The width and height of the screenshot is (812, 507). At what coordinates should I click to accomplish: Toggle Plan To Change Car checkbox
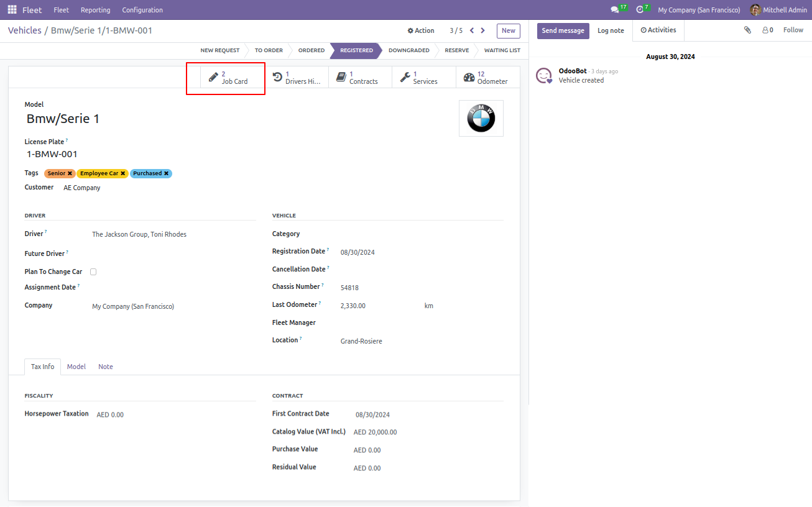pyautogui.click(x=93, y=272)
